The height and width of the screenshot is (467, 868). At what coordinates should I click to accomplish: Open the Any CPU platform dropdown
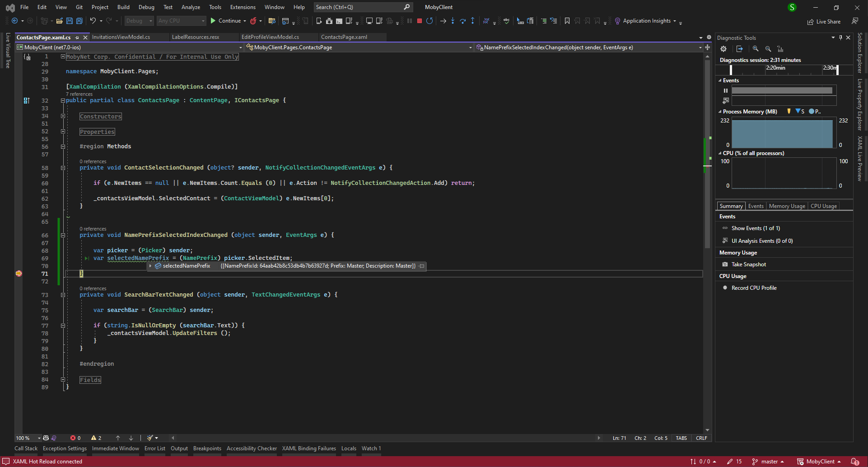pos(181,21)
